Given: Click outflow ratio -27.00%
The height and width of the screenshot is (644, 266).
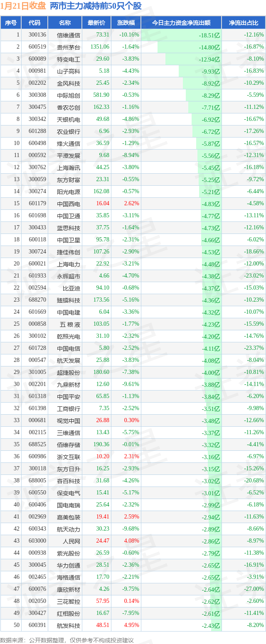Looking at the screenshot, I should tap(254, 589).
